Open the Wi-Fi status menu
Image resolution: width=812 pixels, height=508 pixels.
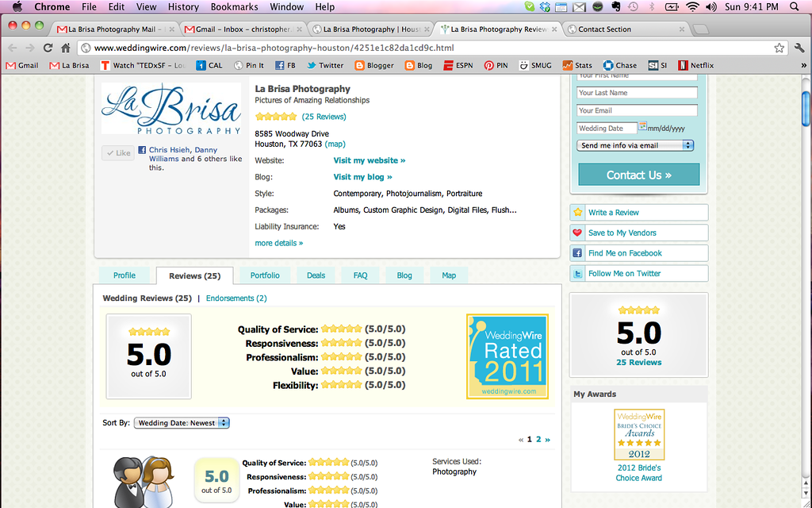(692, 6)
